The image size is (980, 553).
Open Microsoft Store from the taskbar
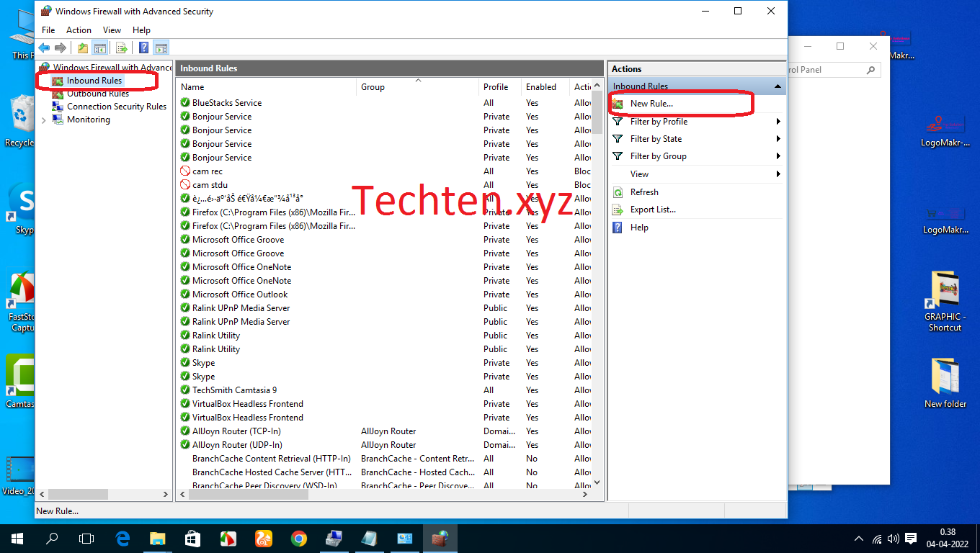(x=192, y=538)
